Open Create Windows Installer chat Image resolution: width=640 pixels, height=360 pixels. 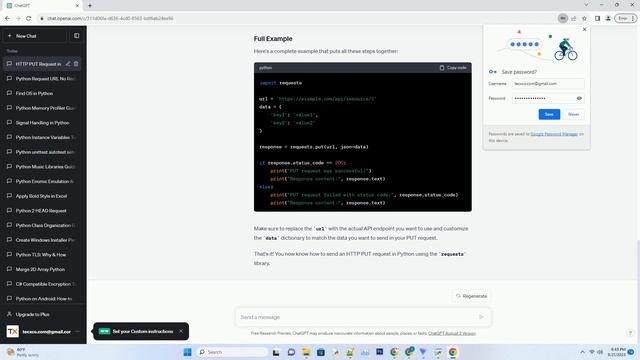[x=42, y=240]
